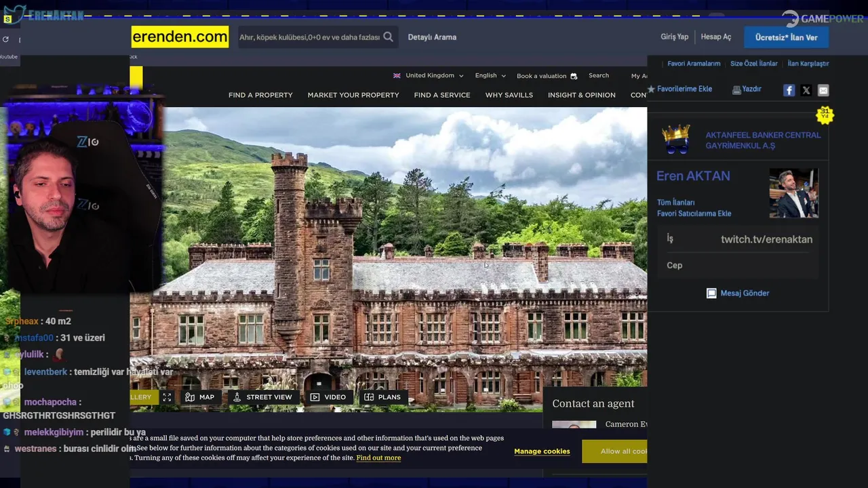This screenshot has height=488, width=868.
Task: Click Hesap Aç sign-up link
Action: (x=716, y=37)
